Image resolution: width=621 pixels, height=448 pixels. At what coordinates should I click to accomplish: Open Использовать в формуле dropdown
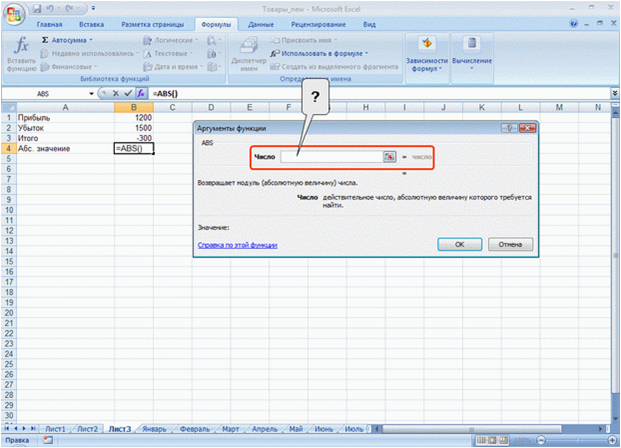(319, 53)
